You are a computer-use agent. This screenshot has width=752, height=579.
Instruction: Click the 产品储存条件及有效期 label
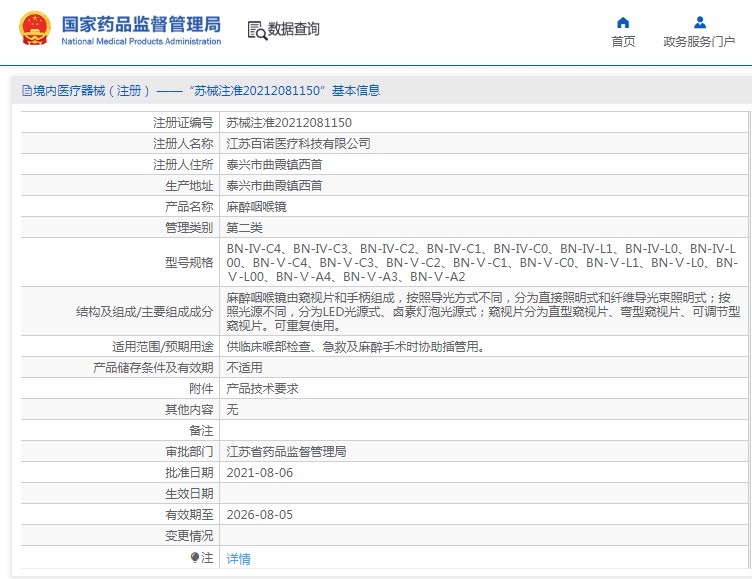click(x=153, y=367)
